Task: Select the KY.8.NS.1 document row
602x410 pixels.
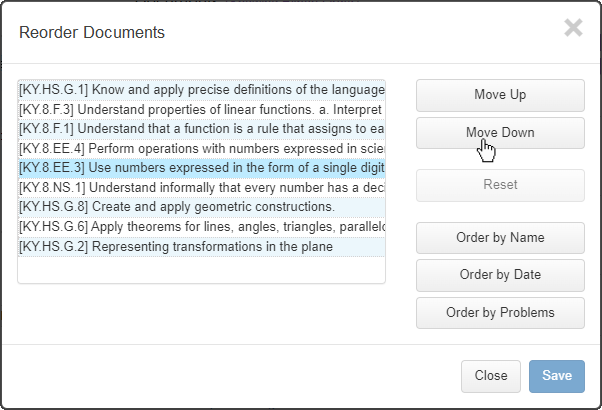Action: click(202, 188)
